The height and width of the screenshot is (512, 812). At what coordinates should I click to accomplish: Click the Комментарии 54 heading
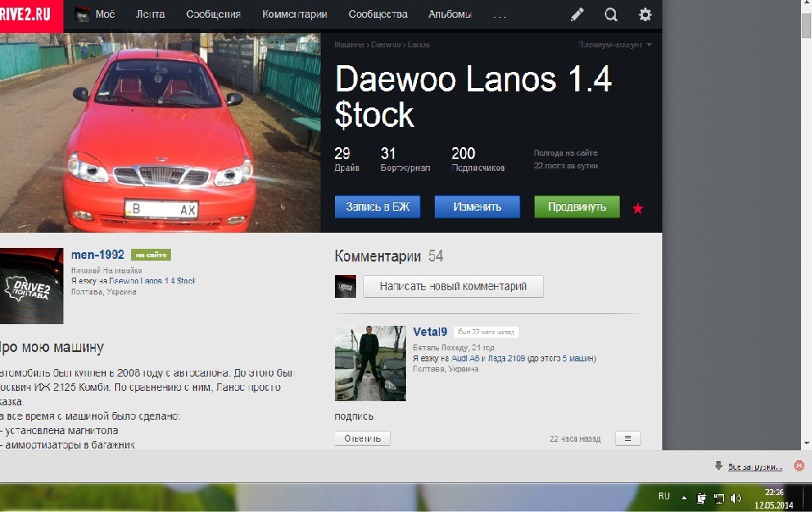pyautogui.click(x=389, y=256)
